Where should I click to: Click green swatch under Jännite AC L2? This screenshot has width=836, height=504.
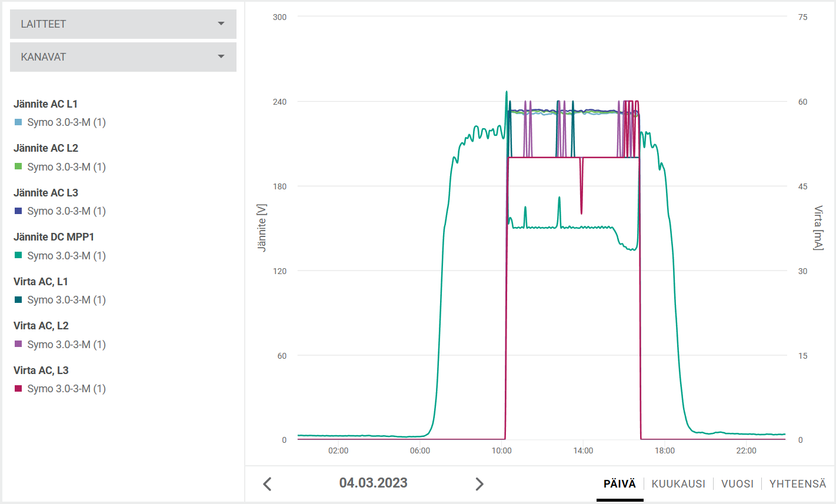click(18, 167)
